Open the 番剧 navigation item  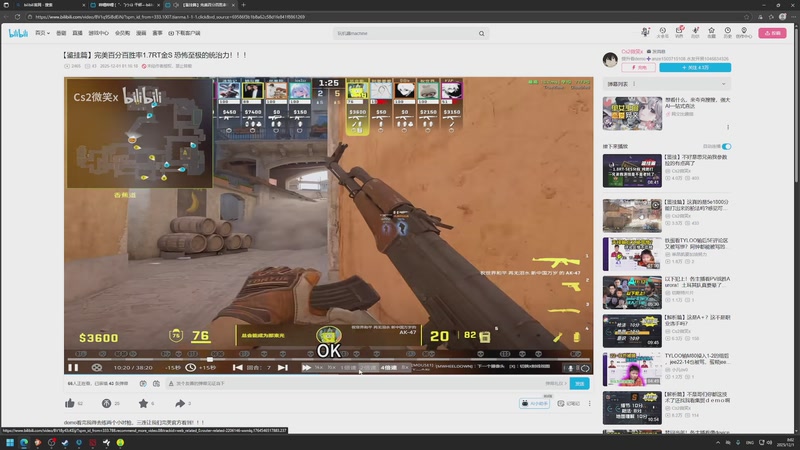61,33
